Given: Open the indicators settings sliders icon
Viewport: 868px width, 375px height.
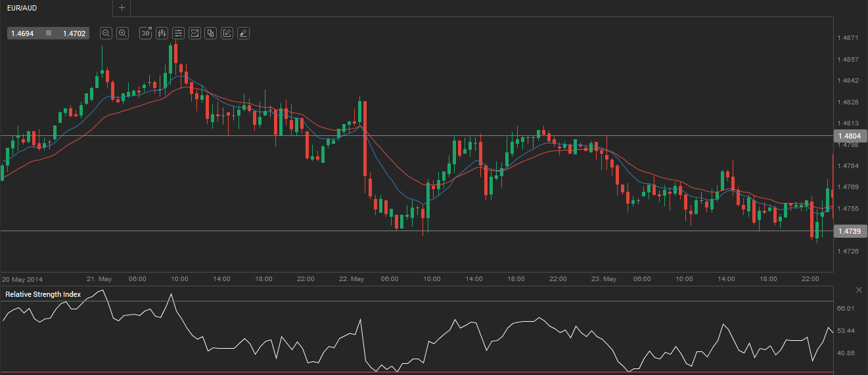Looking at the screenshot, I should (x=178, y=33).
